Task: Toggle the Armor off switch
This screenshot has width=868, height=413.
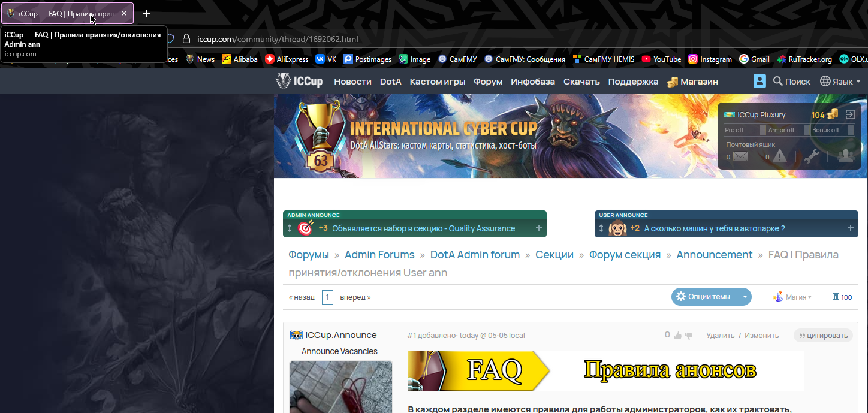Action: coord(788,130)
